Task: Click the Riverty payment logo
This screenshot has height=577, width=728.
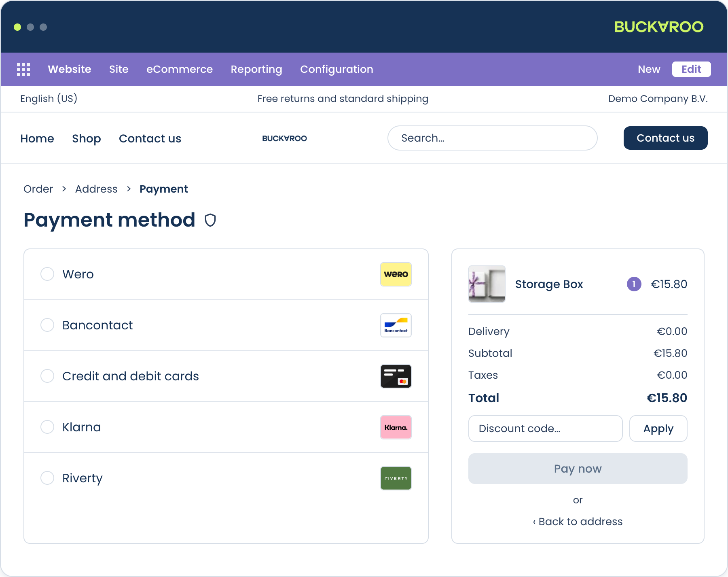Action: (x=396, y=478)
